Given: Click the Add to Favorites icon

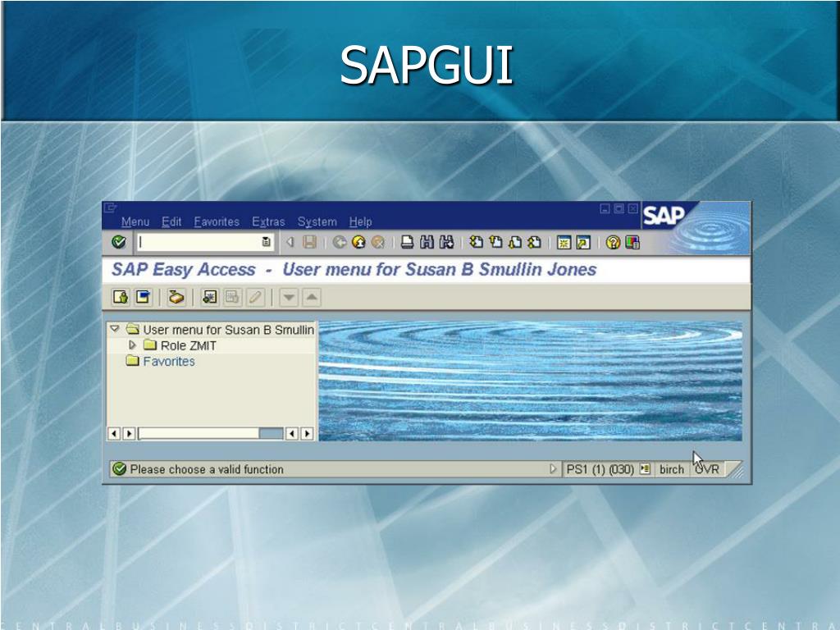Looking at the screenshot, I should tap(209, 297).
